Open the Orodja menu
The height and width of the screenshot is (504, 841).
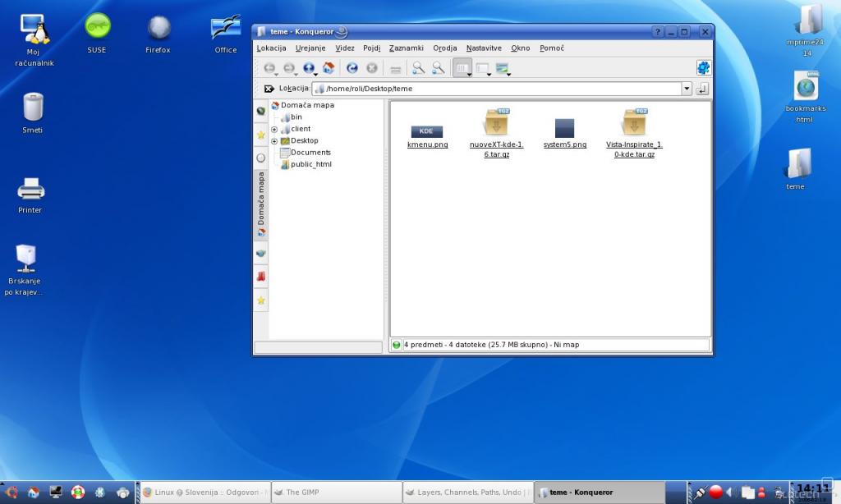[445, 48]
